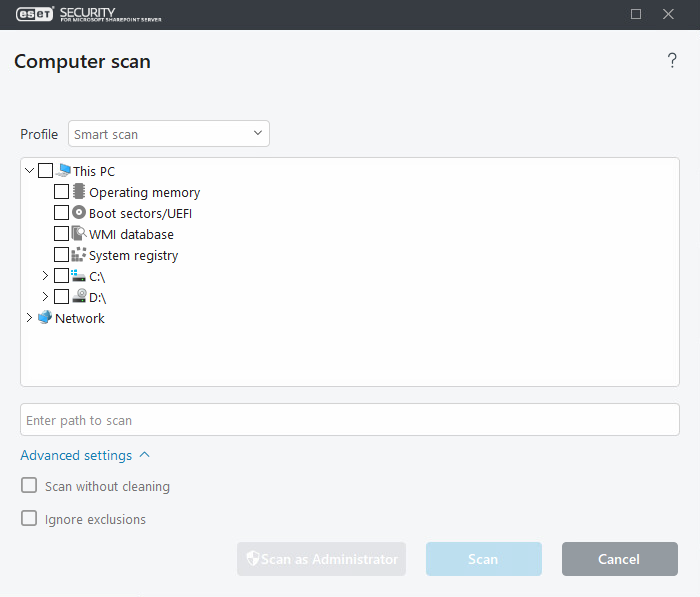Click the Operating memory chip icon
Screen dimensions: 700x597
pos(79,192)
